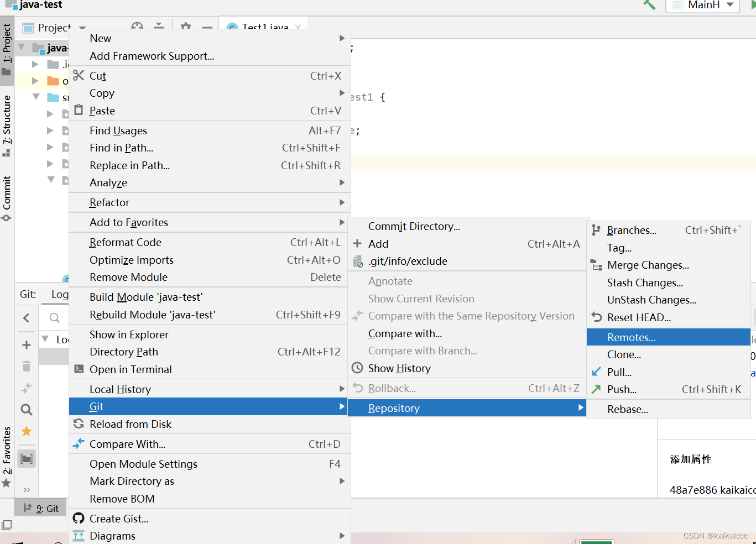Choose Reformat Code menu entry
This screenshot has height=544, width=756.
pos(210,242)
